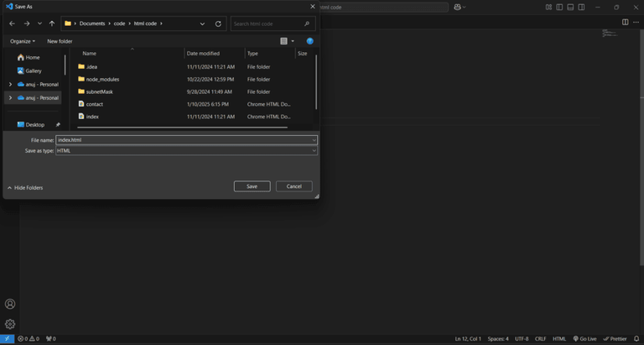The image size is (644, 345).
Task: Open VS Code Customize Layout icon
Action: pos(548,7)
